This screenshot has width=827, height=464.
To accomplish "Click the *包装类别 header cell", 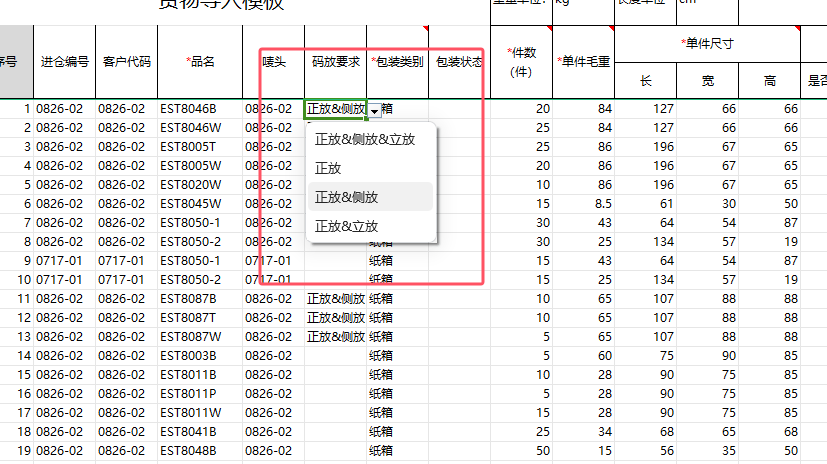I will (398, 62).
